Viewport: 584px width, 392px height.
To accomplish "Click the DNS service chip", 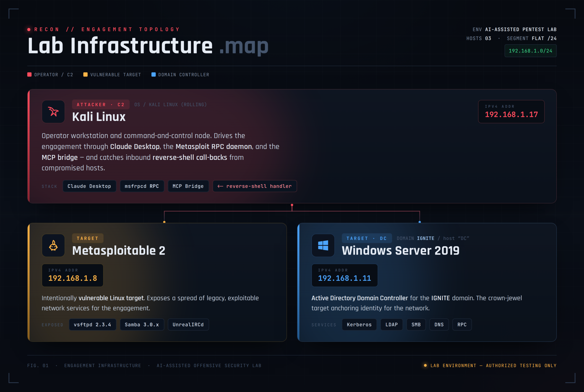I will pyautogui.click(x=439, y=325).
